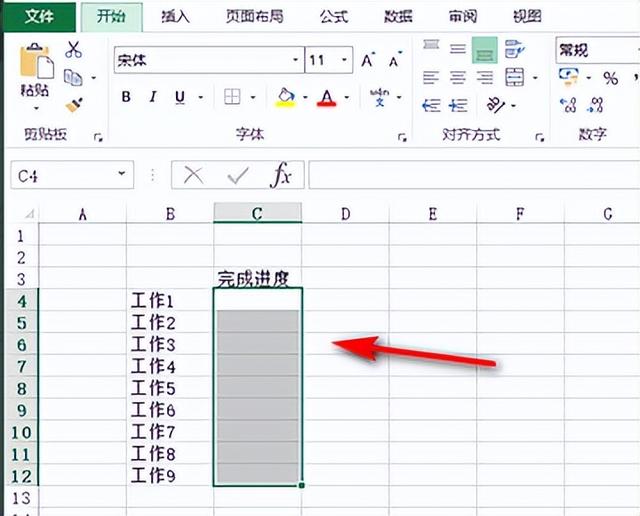Click cell containing 完成进度
The image size is (640, 516).
tap(258, 278)
